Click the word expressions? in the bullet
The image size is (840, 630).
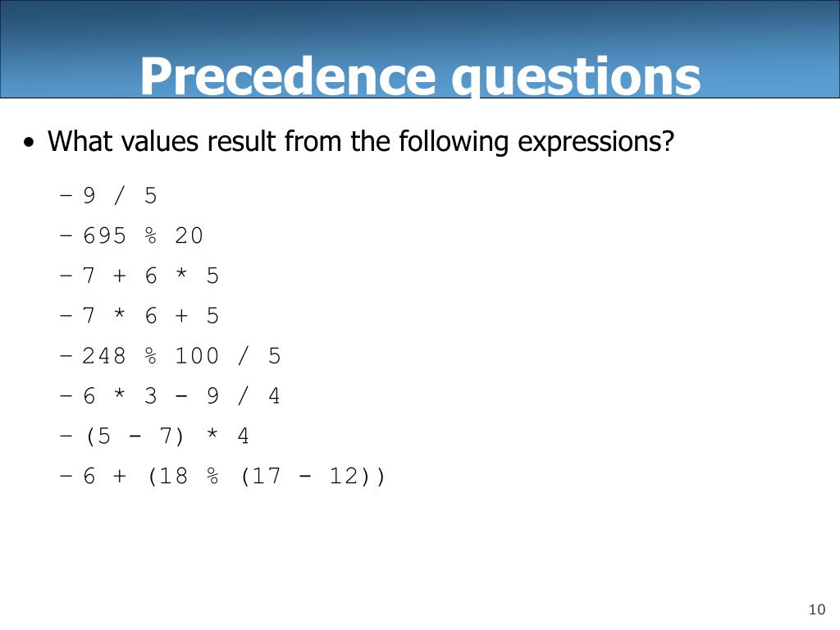596,141
